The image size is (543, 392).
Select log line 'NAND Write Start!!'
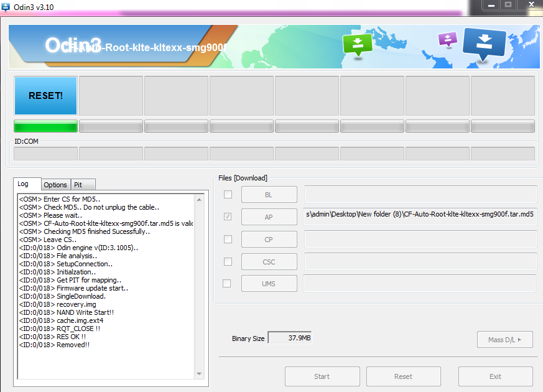click(67, 312)
